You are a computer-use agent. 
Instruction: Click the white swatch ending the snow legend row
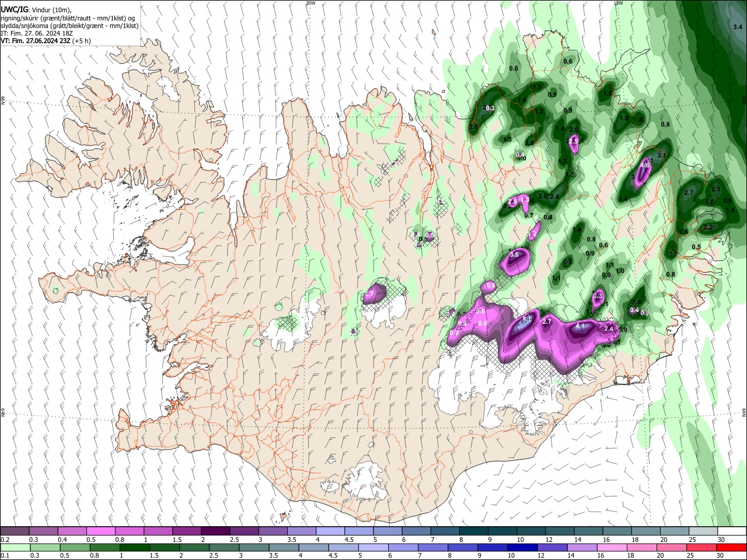click(732, 531)
